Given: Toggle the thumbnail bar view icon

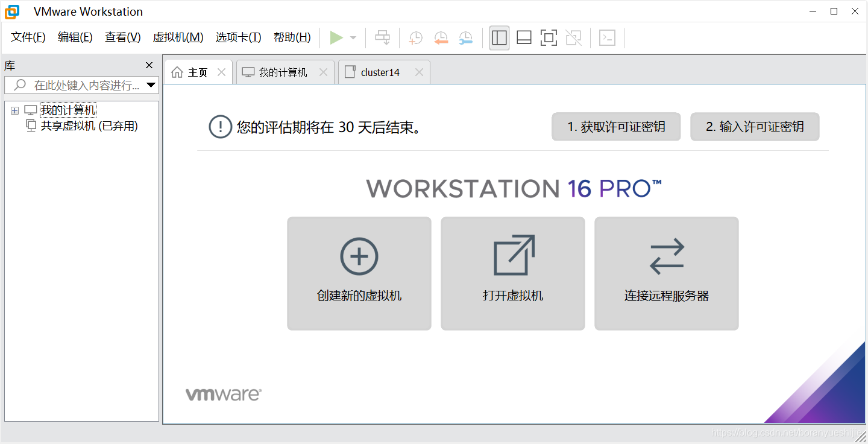Looking at the screenshot, I should (524, 38).
